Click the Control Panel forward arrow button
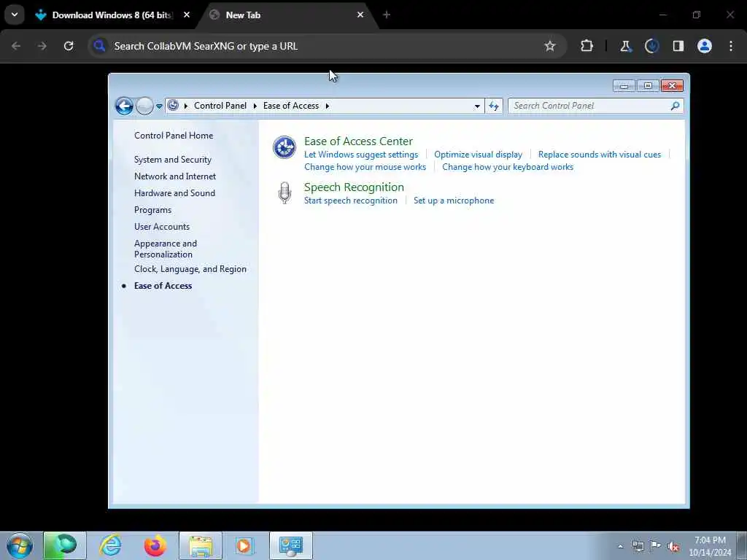This screenshot has width=747, height=560. [x=144, y=106]
